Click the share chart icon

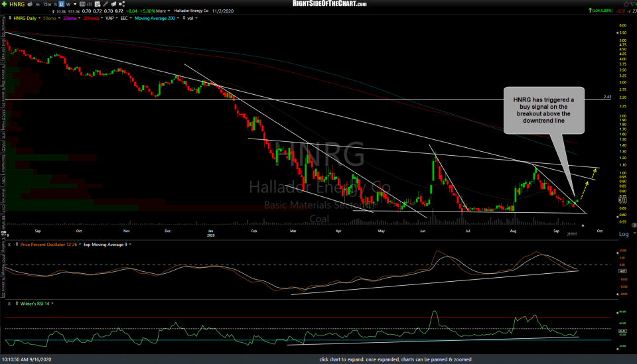[x=122, y=4]
